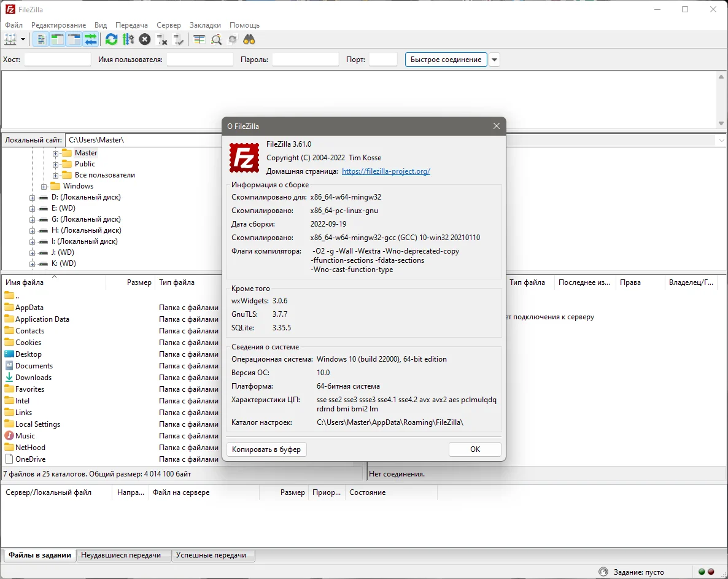Open the Файл menu
Screen dimensions: 728x579
(x=14, y=25)
